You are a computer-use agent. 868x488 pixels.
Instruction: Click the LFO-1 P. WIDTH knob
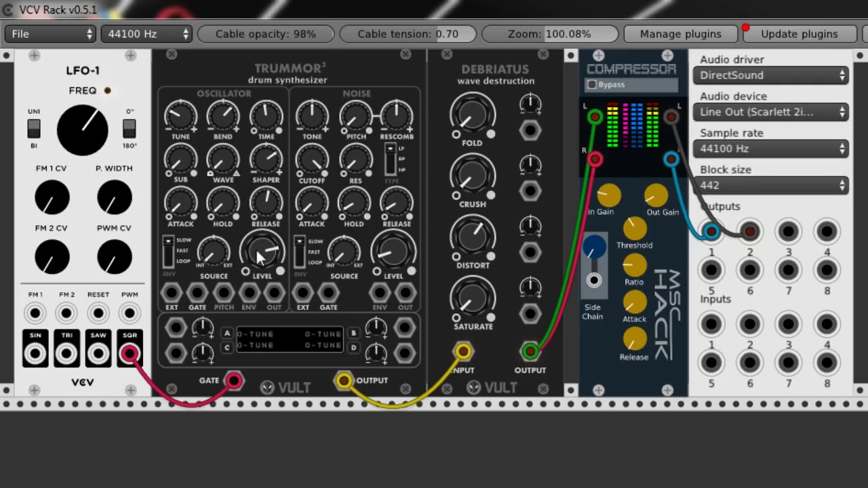coord(114,198)
